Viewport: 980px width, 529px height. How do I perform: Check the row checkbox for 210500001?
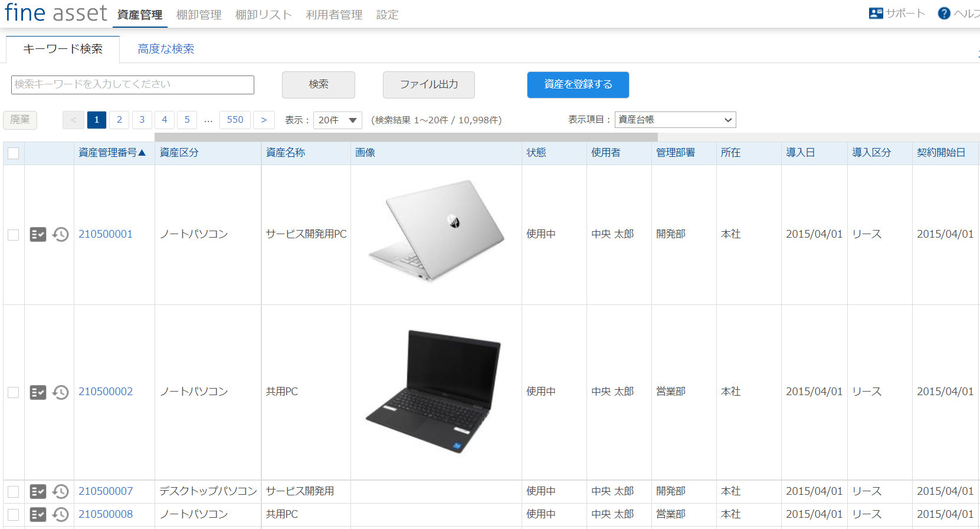coord(14,235)
